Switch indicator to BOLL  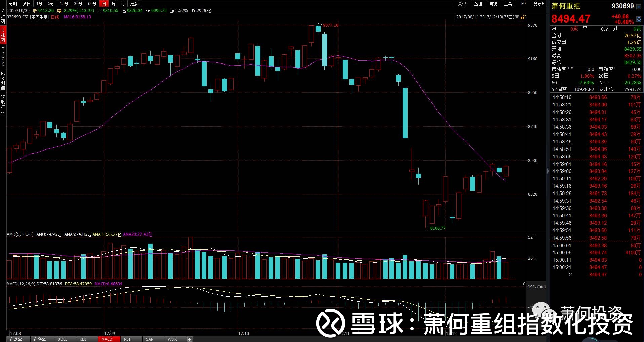(63, 339)
